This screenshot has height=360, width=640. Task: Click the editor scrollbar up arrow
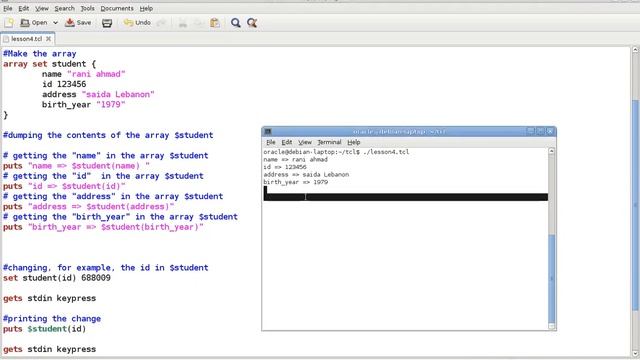click(x=636, y=50)
